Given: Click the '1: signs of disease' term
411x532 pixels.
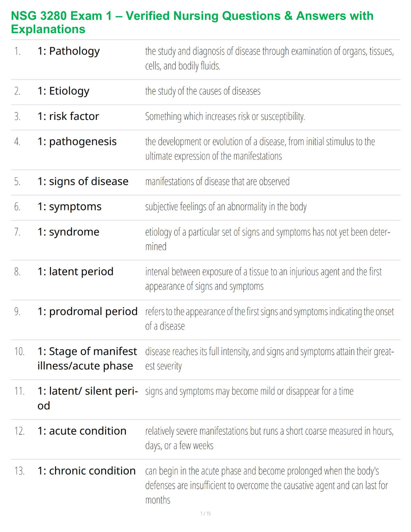Looking at the screenshot, I should (x=83, y=181).
